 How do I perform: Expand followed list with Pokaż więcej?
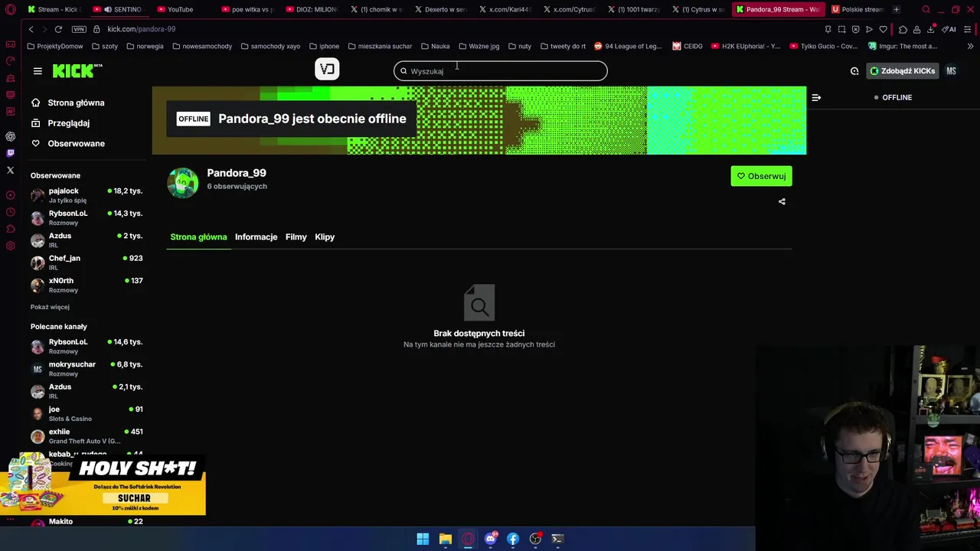tap(50, 307)
